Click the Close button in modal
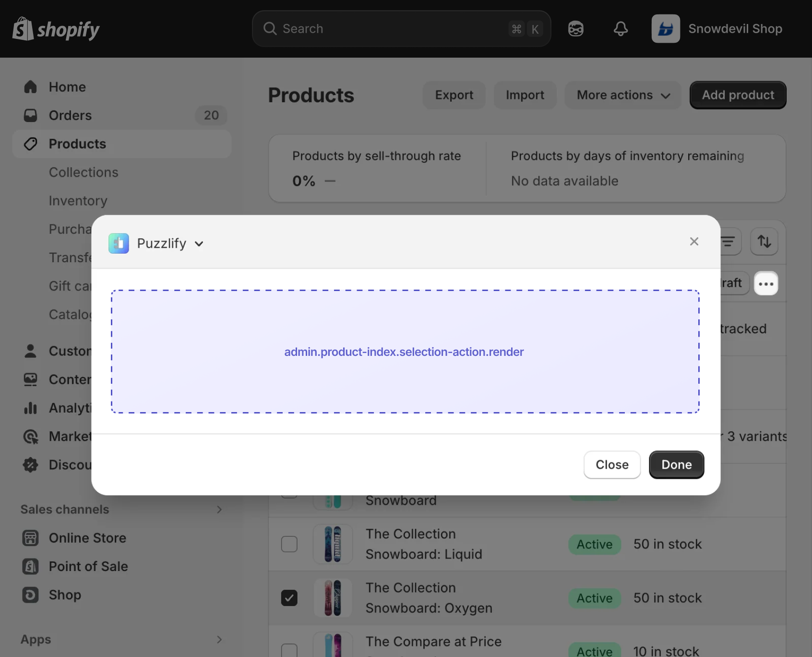The image size is (812, 657). click(612, 465)
